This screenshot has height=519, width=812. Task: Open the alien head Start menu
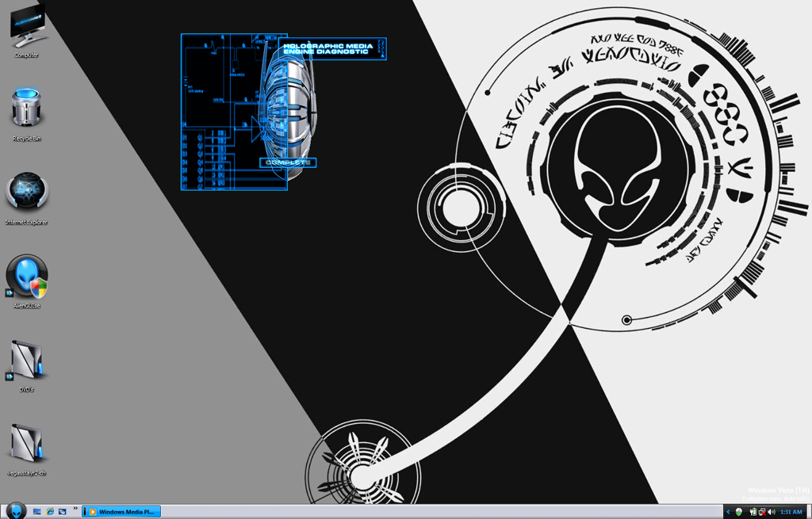(x=16, y=511)
